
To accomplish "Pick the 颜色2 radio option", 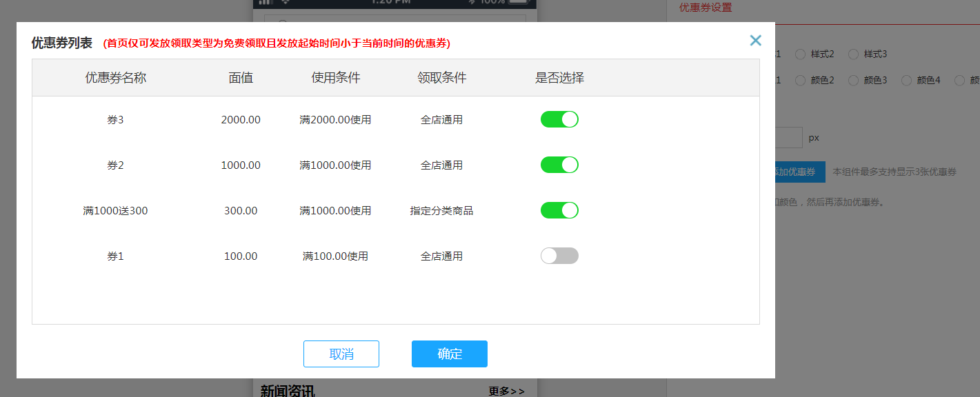I will pyautogui.click(x=800, y=81).
